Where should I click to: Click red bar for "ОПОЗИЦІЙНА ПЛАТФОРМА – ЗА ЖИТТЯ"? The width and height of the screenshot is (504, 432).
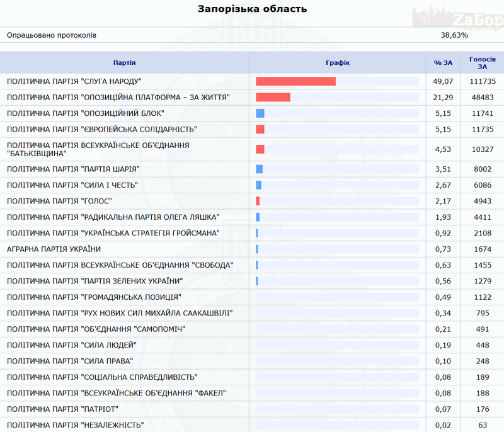click(x=273, y=97)
